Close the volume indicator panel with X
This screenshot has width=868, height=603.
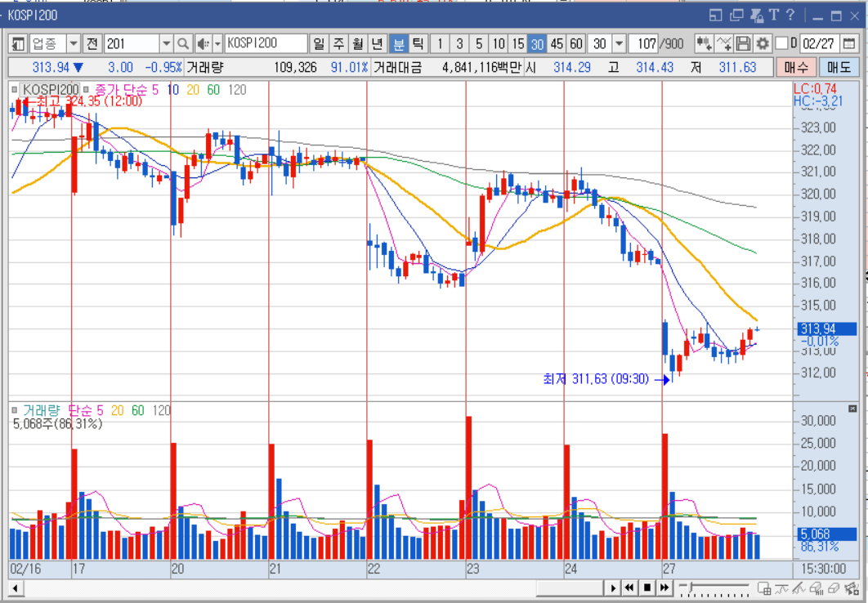point(852,409)
